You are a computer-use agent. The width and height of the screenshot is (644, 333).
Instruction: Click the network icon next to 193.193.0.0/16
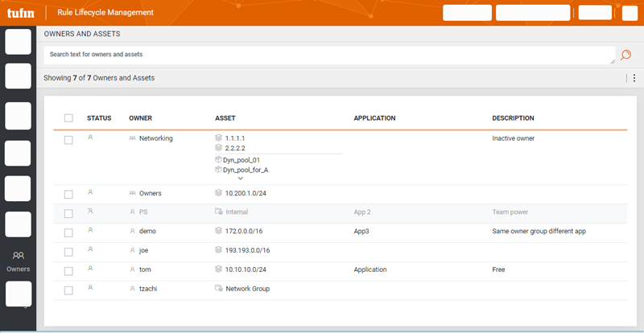(x=218, y=249)
